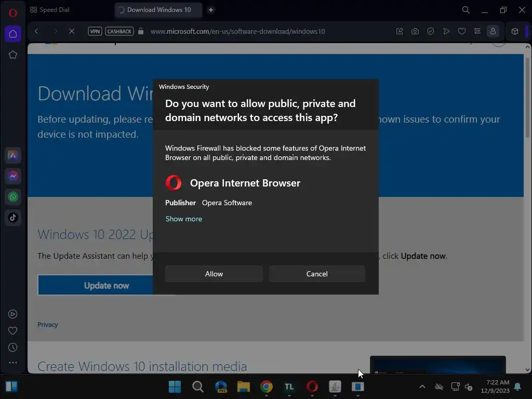Open TikTok in the Opera sidebar
The width and height of the screenshot is (532, 399).
point(13,218)
